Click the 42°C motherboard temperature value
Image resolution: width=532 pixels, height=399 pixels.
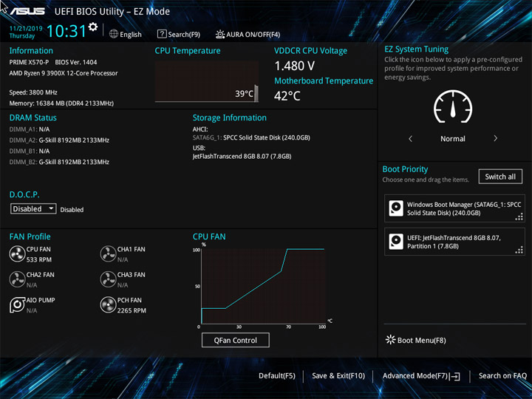[x=287, y=96]
